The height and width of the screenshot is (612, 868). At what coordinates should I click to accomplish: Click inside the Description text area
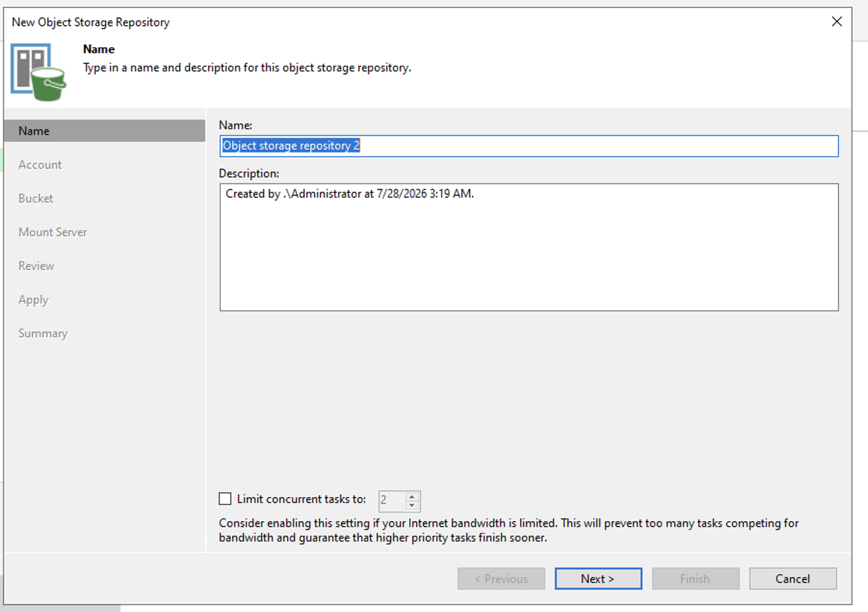[x=529, y=247]
